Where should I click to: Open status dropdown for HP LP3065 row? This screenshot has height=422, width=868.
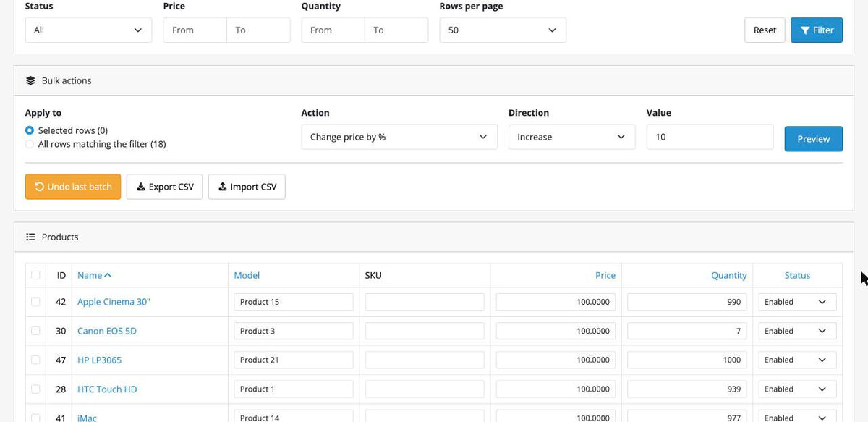click(797, 360)
